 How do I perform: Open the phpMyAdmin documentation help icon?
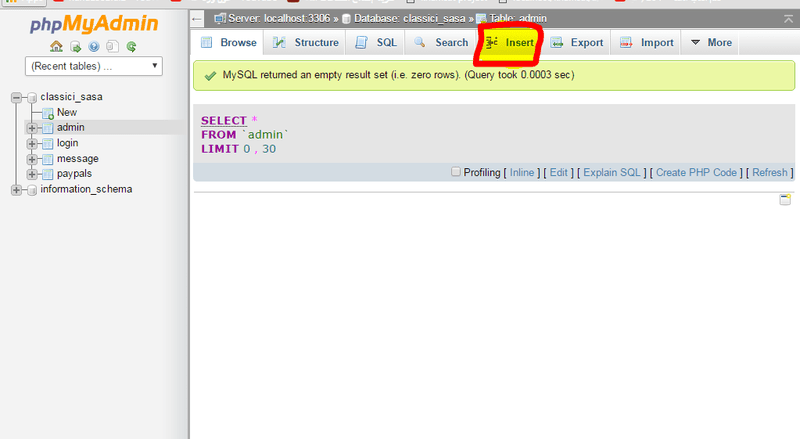(x=94, y=47)
